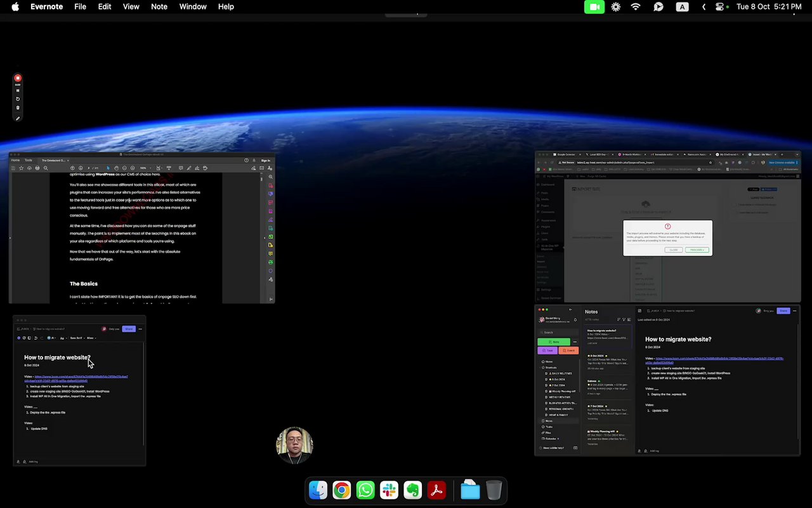Open Adobe Acrobat from the Dock

pos(436,490)
